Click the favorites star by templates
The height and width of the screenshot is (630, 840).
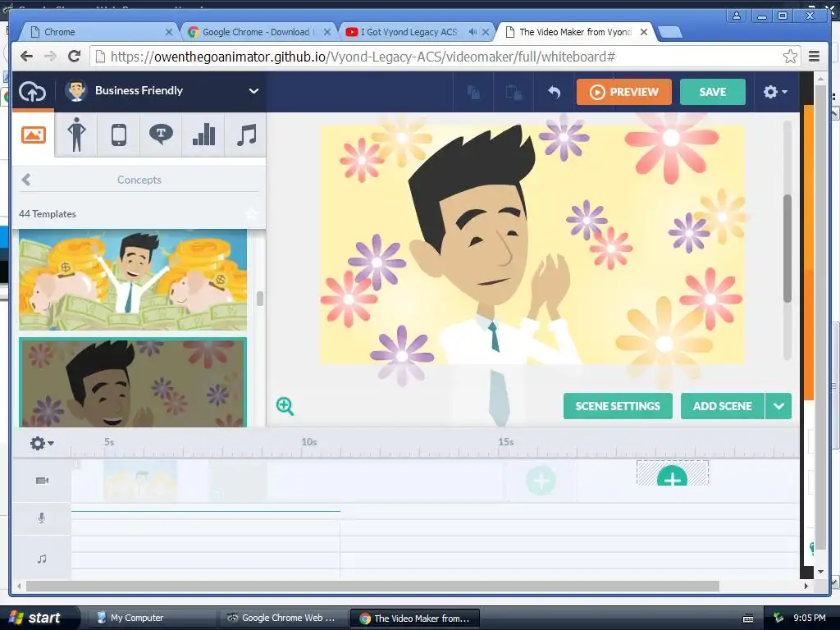click(x=251, y=214)
